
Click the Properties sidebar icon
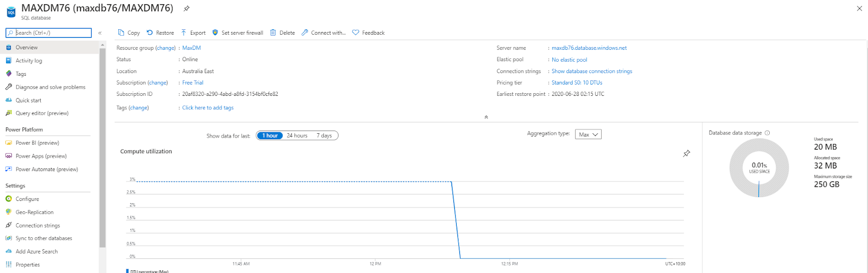tap(9, 264)
